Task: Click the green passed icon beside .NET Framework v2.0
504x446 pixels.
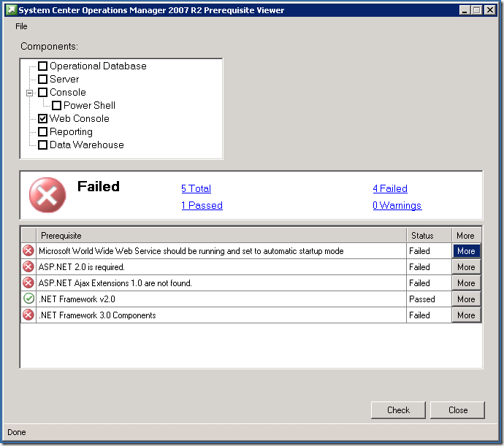Action: point(28,299)
